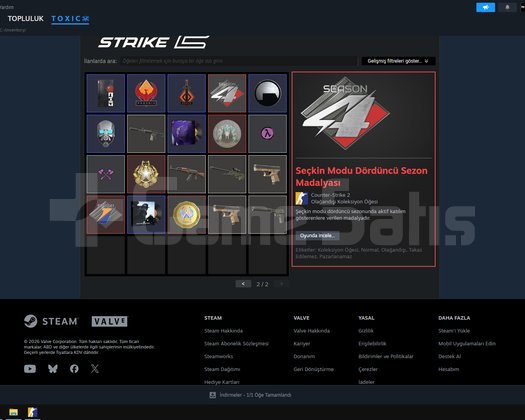
Task: Open the TOPLULUK tab
Action: 25,19
